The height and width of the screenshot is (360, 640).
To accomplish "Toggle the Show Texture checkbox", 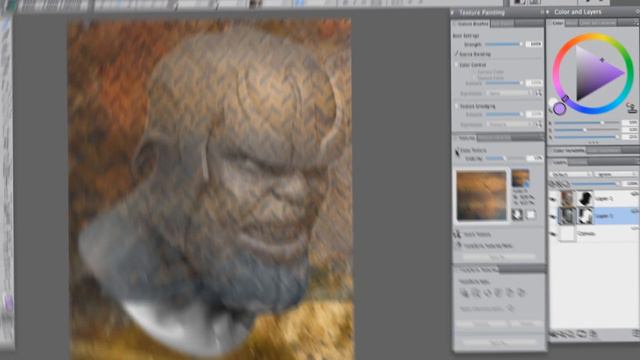I will [x=457, y=151].
